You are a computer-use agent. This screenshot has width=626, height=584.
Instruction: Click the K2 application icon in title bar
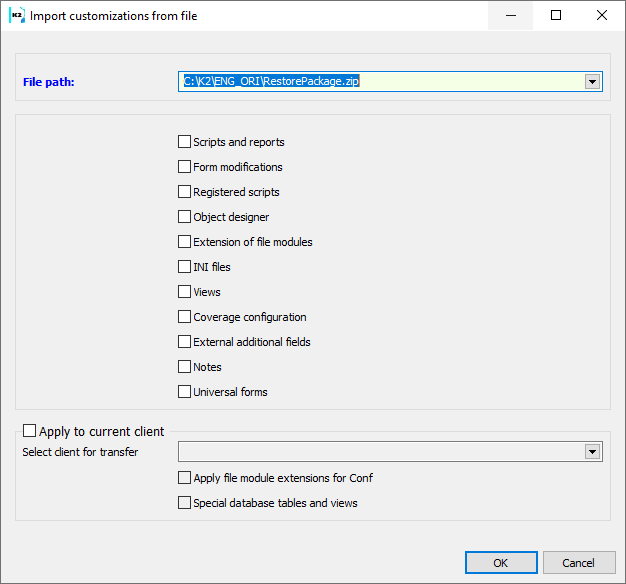click(17, 16)
